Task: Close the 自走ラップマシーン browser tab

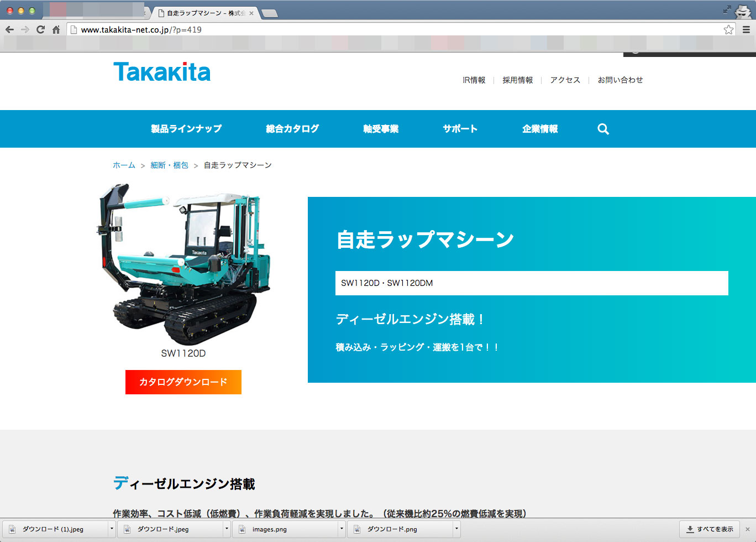Action: coord(251,13)
